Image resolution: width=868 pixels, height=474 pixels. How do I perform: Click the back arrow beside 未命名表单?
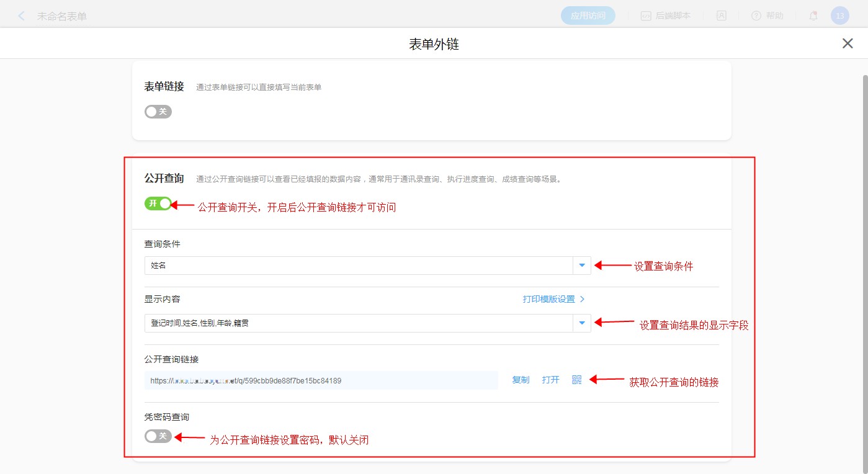pyautogui.click(x=22, y=16)
